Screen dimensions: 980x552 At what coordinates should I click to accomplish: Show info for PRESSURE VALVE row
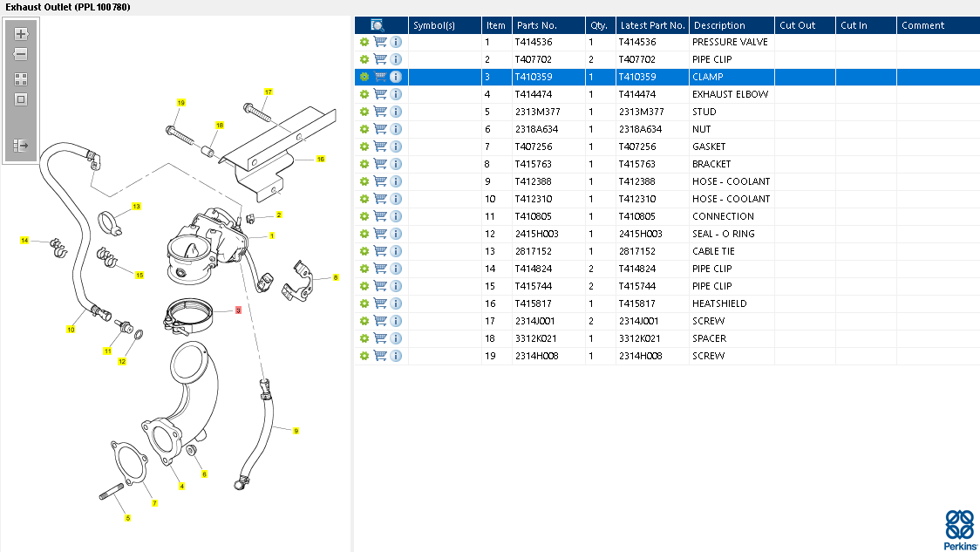tap(396, 42)
